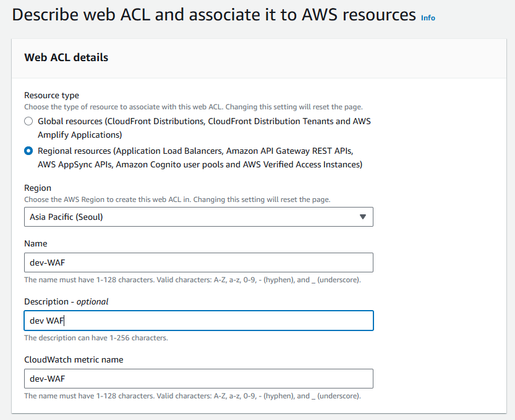The width and height of the screenshot is (515, 420).
Task: Click the CloudWatch metric name field
Action: point(198,379)
